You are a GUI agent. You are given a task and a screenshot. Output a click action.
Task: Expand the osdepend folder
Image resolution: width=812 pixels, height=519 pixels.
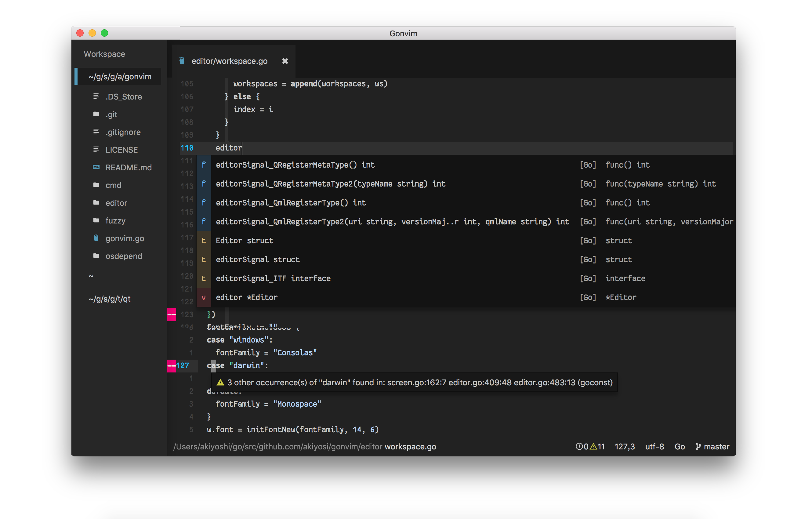click(x=123, y=256)
